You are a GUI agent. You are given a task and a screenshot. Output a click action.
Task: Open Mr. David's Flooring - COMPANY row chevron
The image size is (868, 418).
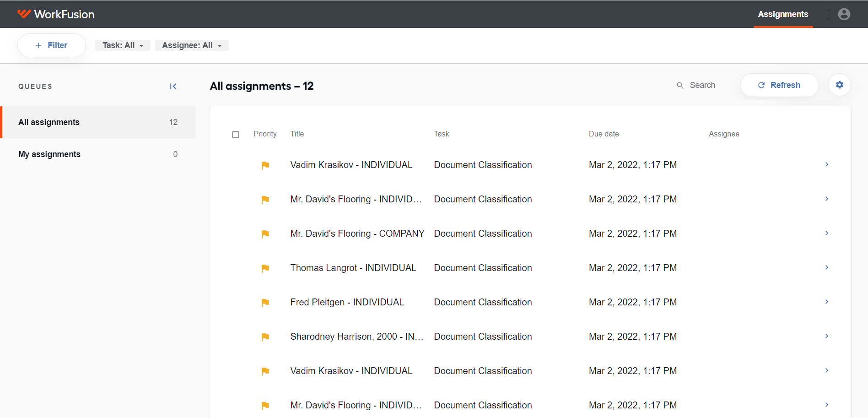(826, 233)
